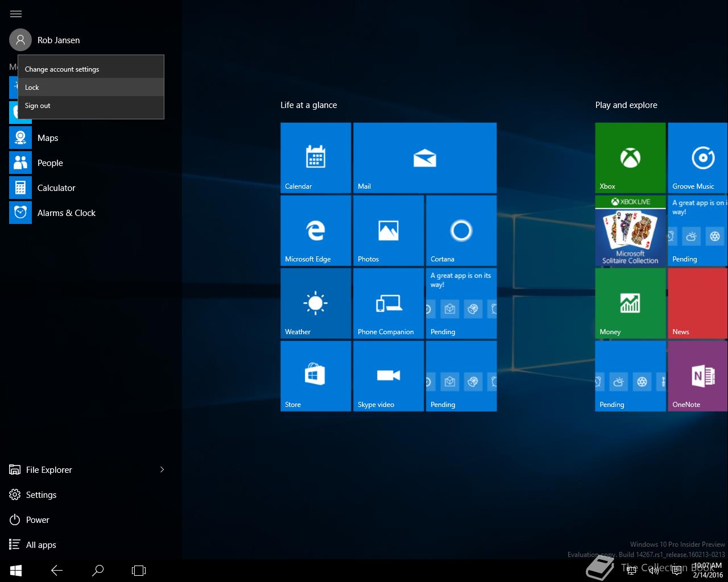Open the Money tile
Screen dimensions: 728x582
(630, 304)
